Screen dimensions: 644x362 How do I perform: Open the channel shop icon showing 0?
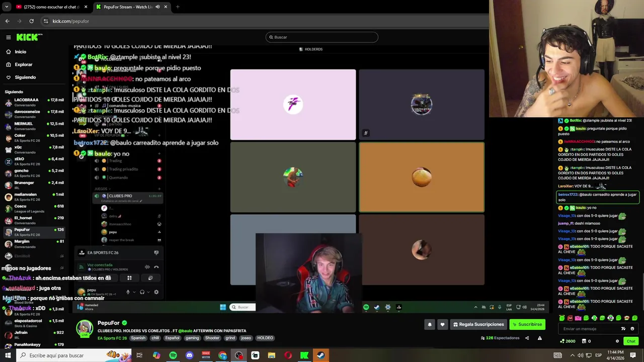point(586,341)
